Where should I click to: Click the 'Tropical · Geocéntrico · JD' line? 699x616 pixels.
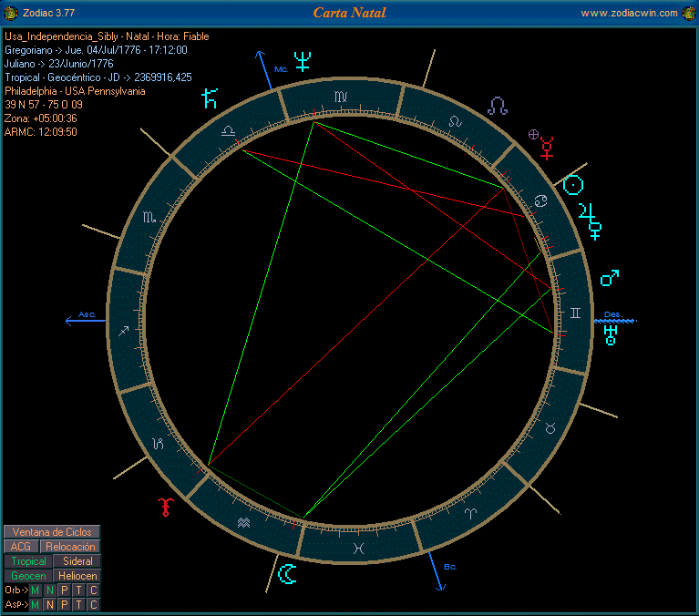click(98, 77)
